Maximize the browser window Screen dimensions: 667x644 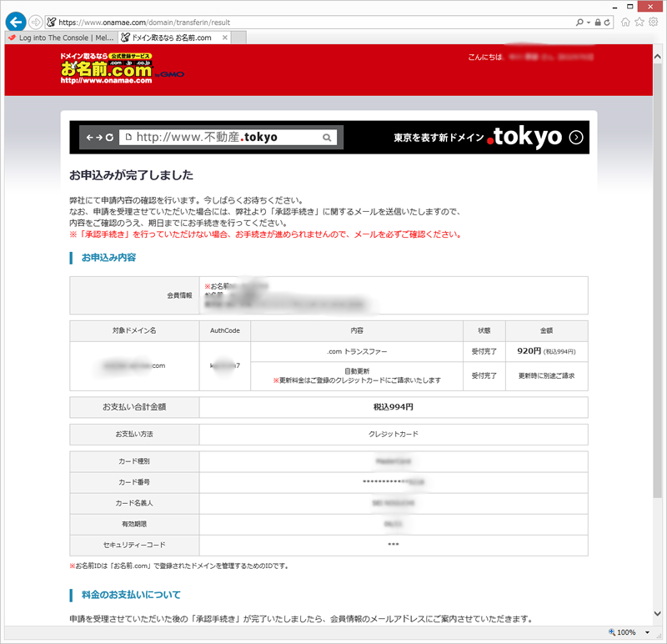click(x=630, y=7)
